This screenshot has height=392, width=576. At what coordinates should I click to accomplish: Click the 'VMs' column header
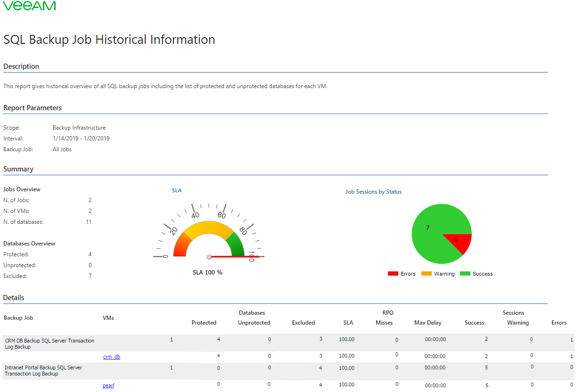(108, 318)
